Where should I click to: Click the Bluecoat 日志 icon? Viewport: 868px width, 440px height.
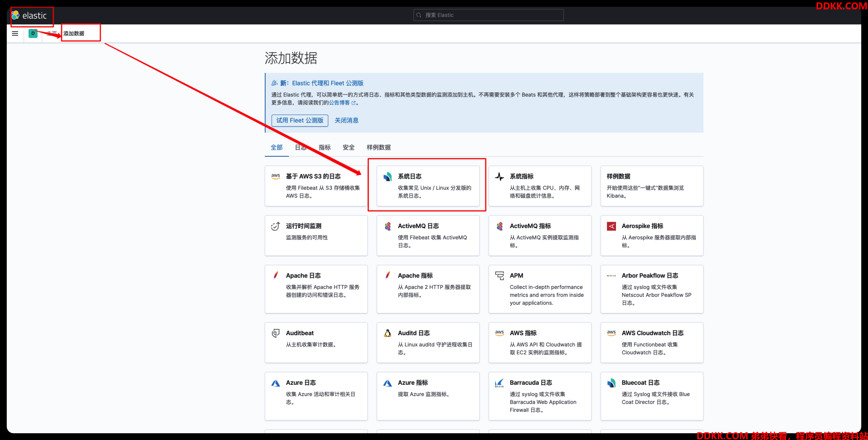click(611, 383)
